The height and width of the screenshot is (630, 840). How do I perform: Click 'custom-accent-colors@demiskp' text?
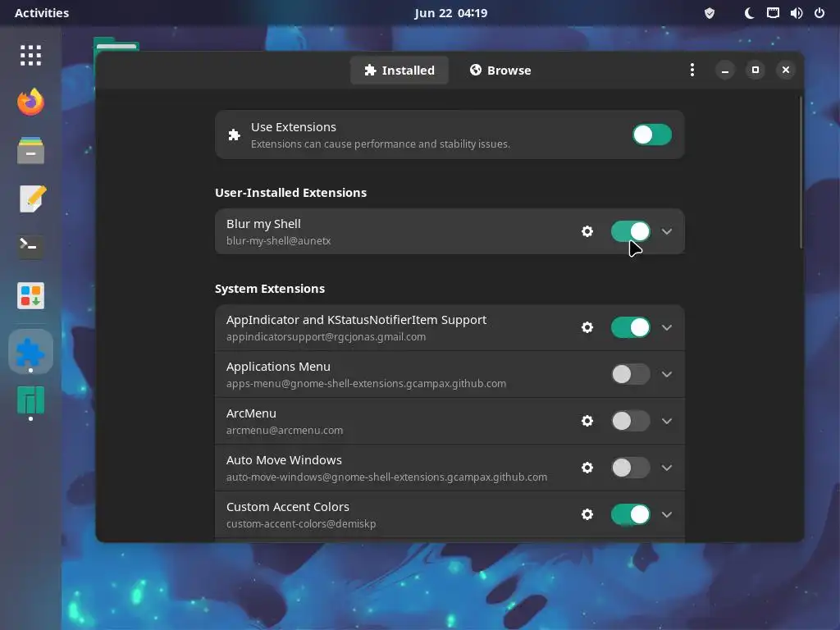click(x=301, y=524)
